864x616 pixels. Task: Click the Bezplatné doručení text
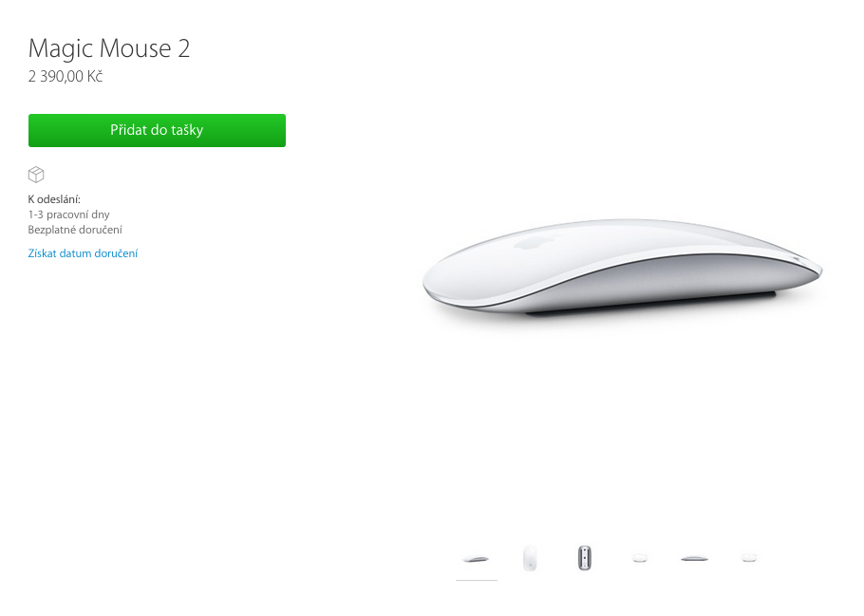(76, 230)
